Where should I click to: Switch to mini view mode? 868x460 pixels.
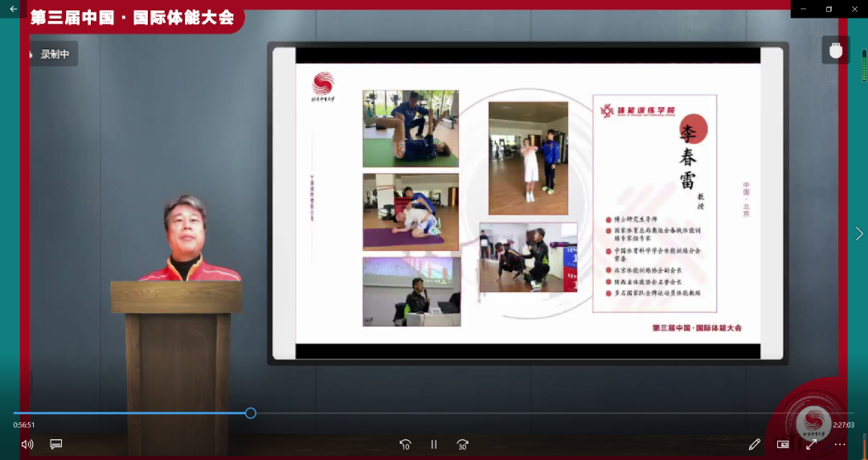pyautogui.click(x=783, y=445)
